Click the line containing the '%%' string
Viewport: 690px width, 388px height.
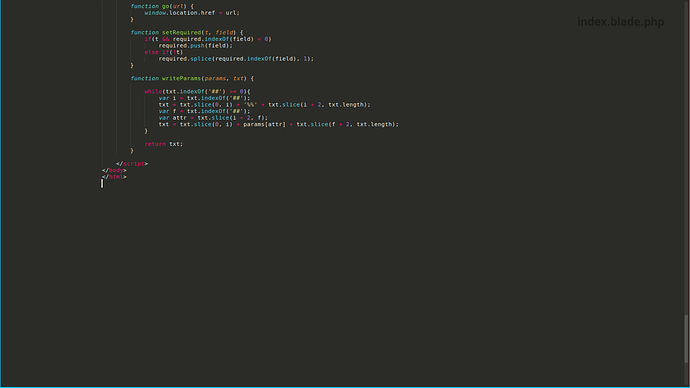point(264,105)
